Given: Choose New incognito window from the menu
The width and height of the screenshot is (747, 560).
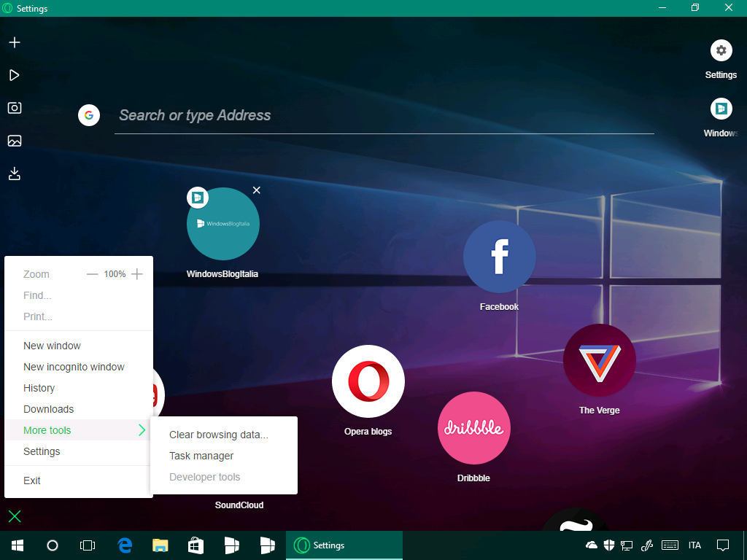Looking at the screenshot, I should click(x=79, y=367).
